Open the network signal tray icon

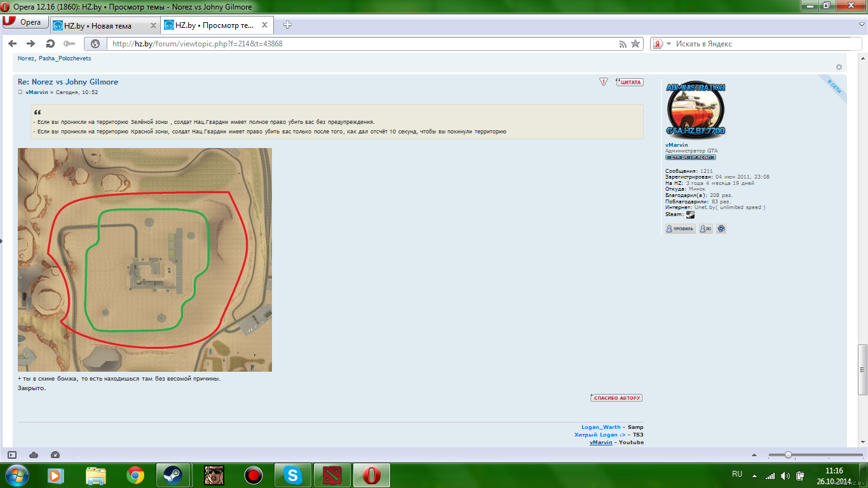(x=770, y=475)
